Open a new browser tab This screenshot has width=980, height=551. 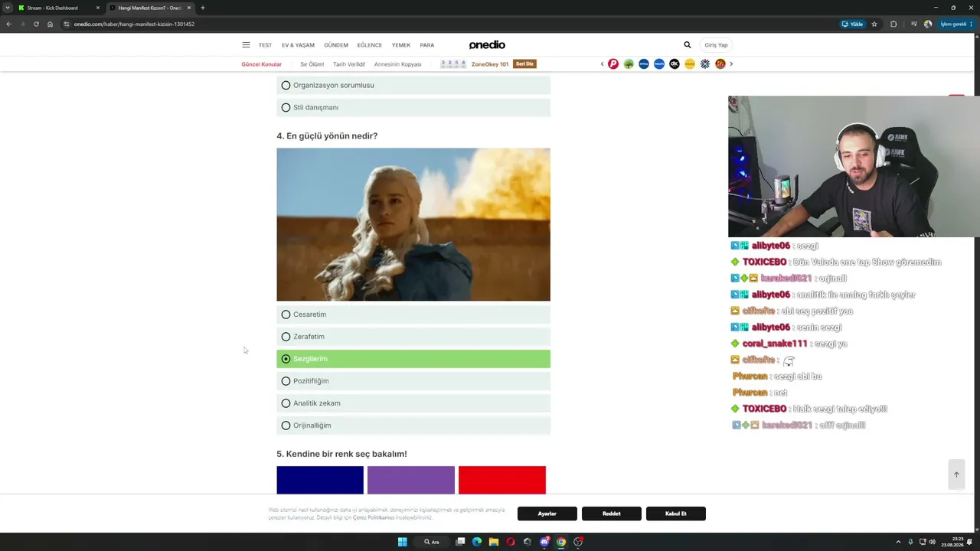point(202,8)
